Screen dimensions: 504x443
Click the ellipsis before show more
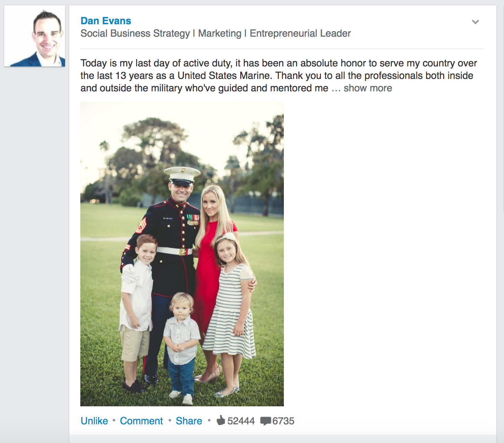tap(336, 89)
